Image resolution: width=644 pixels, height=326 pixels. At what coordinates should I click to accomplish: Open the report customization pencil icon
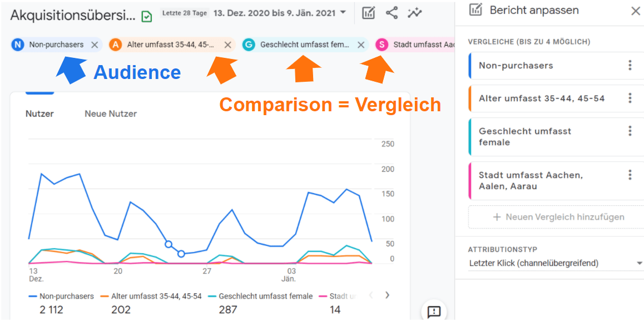click(368, 12)
